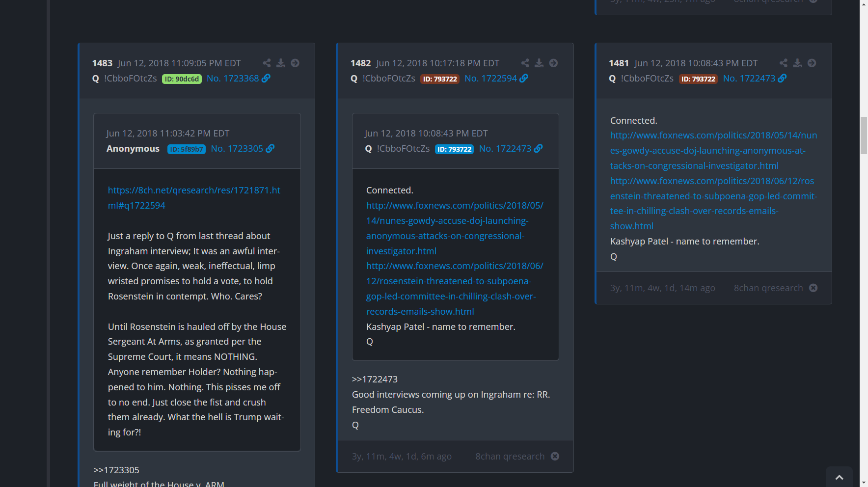This screenshot has width=868, height=487.
Task: Open link icon beside No. 1723368
Action: click(266, 78)
